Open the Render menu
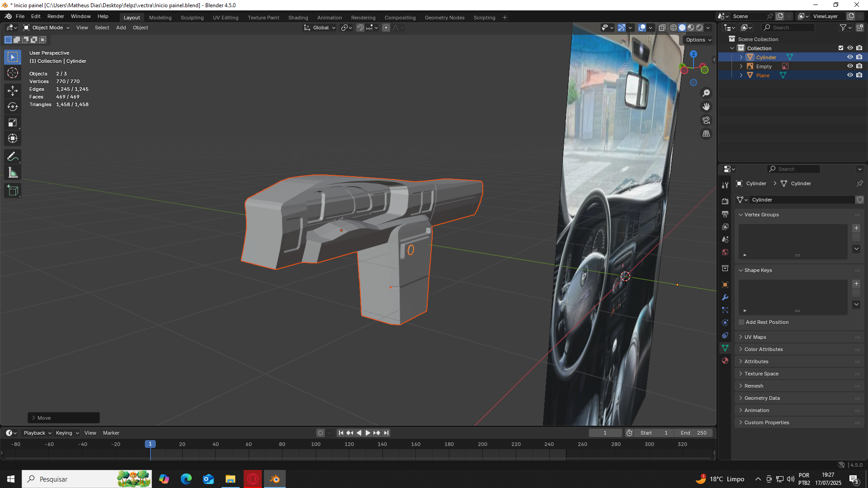Image resolution: width=868 pixels, height=488 pixels. pos(56,16)
